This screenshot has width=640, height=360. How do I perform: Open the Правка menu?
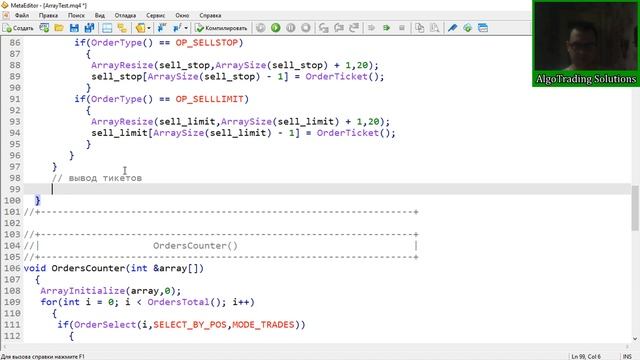click(48, 15)
